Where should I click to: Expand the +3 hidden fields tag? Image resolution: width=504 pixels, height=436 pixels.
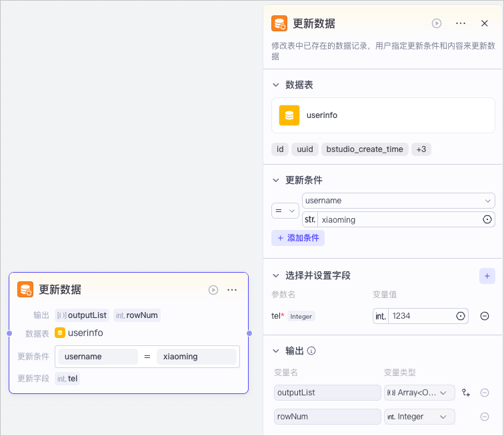coord(421,149)
